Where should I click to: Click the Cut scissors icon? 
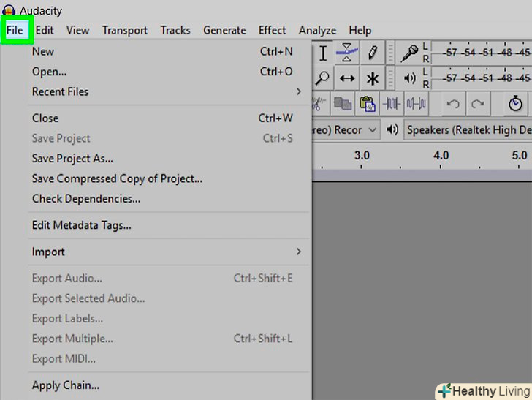(319, 104)
